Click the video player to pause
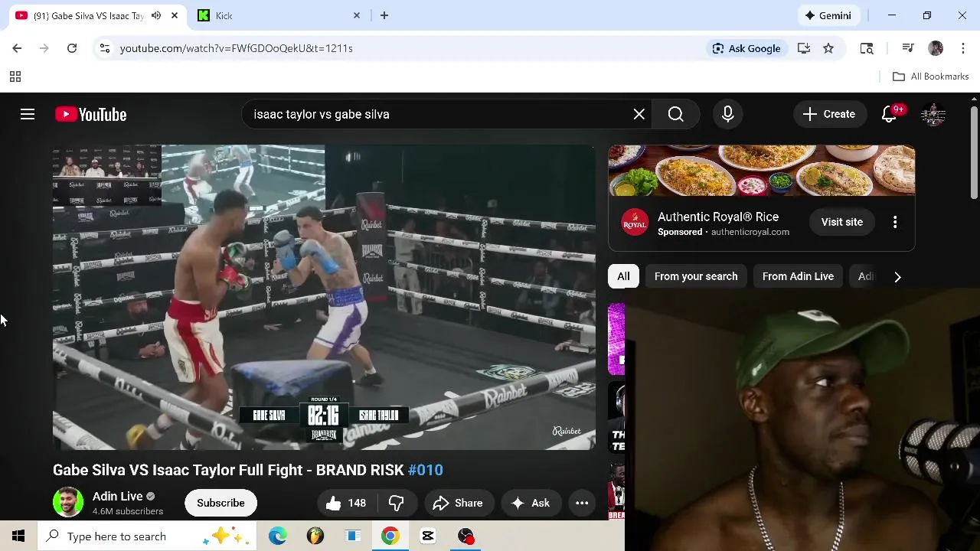 pyautogui.click(x=324, y=297)
